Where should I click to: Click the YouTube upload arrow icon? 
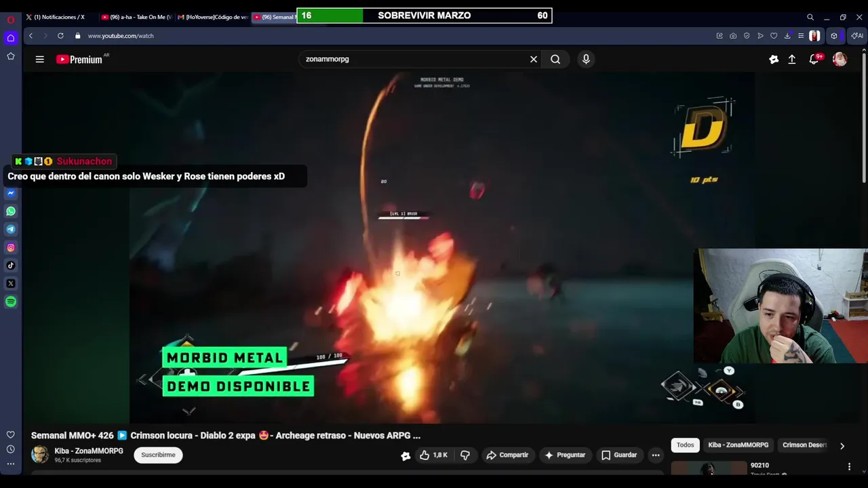[x=791, y=60]
